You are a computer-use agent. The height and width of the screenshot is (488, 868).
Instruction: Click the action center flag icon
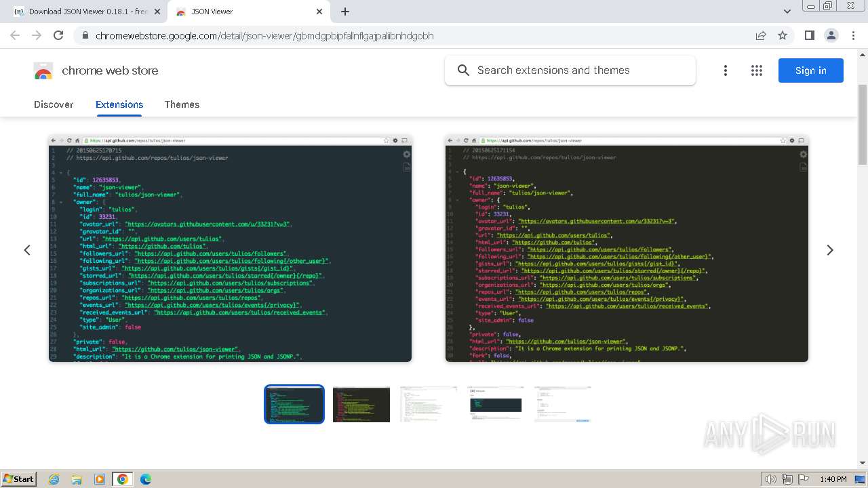pyautogui.click(x=804, y=479)
